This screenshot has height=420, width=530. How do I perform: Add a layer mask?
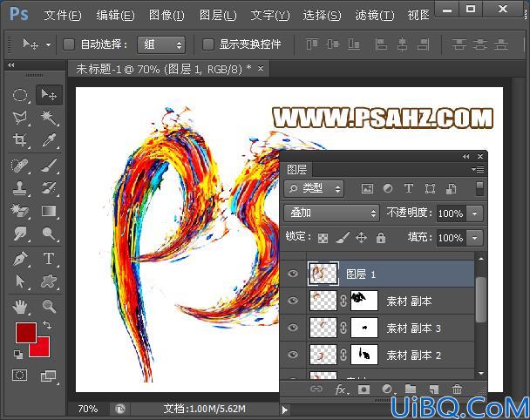[x=364, y=390]
